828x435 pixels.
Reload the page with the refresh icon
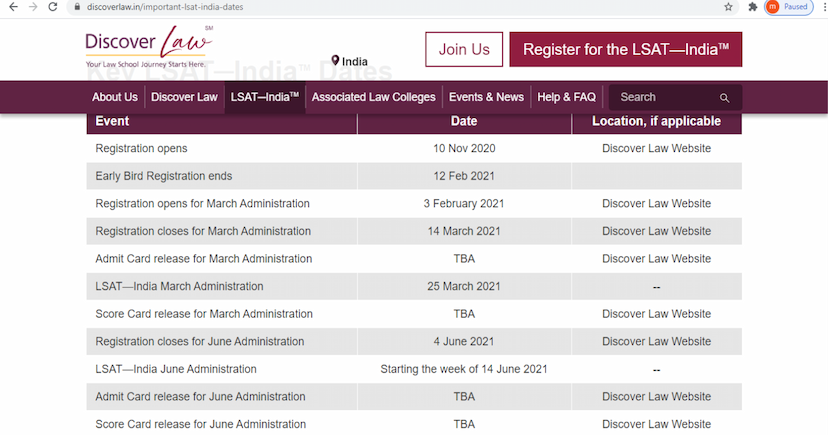click(x=52, y=7)
